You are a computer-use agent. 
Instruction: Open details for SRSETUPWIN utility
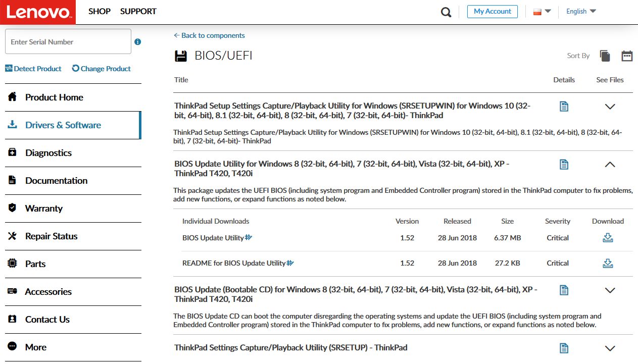pyautogui.click(x=564, y=107)
